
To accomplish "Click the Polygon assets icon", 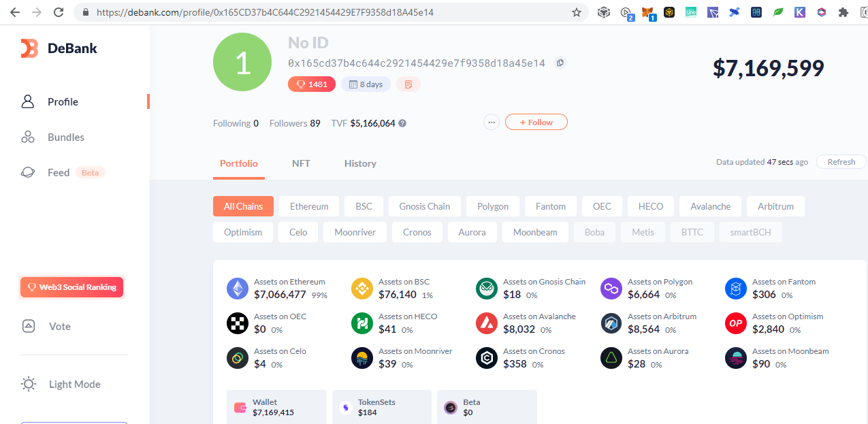I will tap(611, 289).
